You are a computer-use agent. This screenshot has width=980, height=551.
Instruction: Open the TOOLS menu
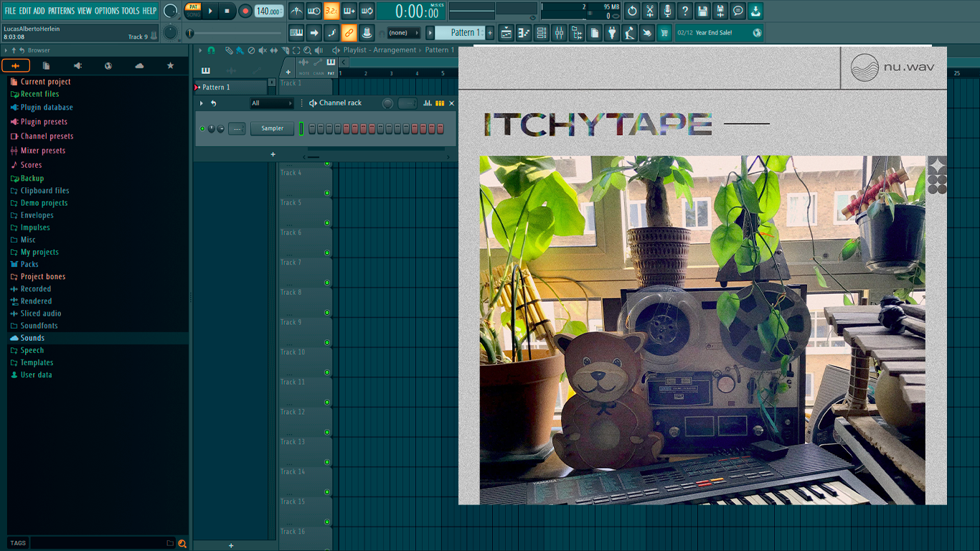click(131, 11)
